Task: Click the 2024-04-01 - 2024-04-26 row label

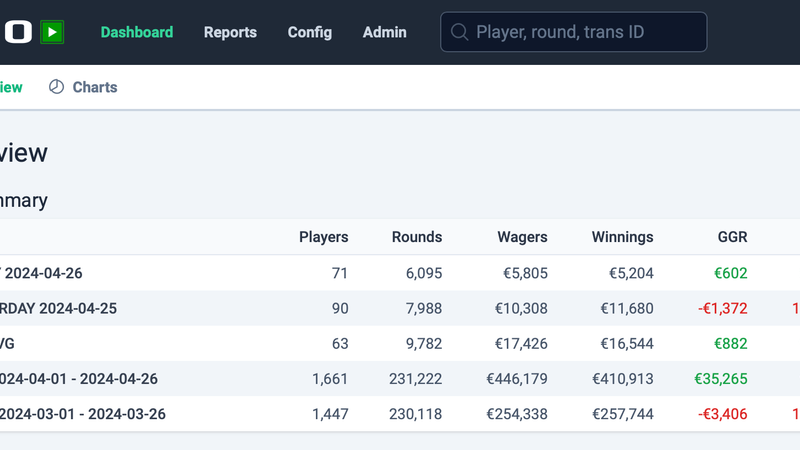Action: pos(78,379)
